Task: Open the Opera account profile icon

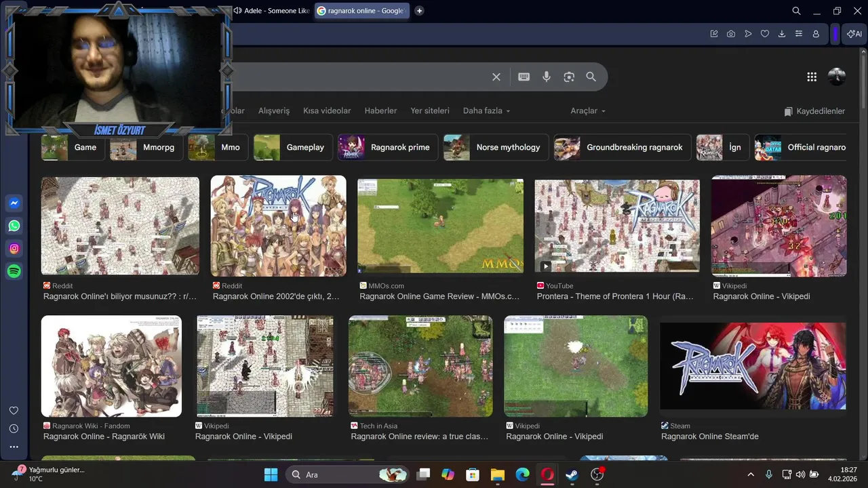Action: [x=816, y=34]
